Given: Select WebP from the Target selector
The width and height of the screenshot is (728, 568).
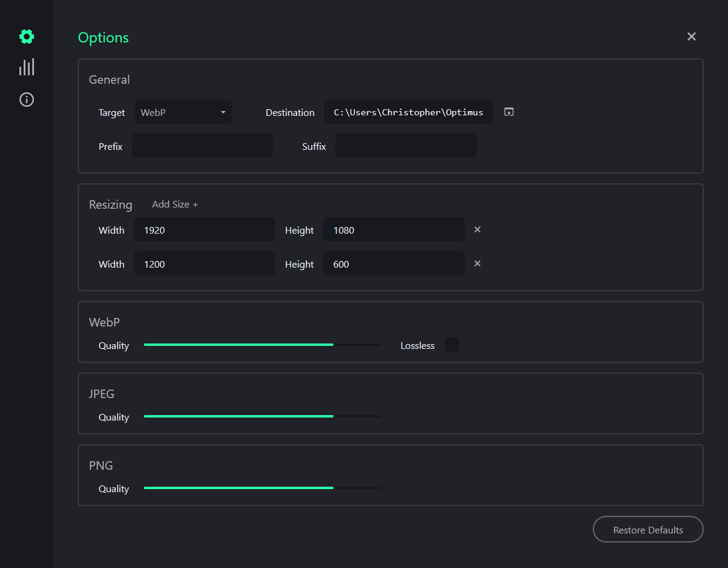Looking at the screenshot, I should [183, 112].
